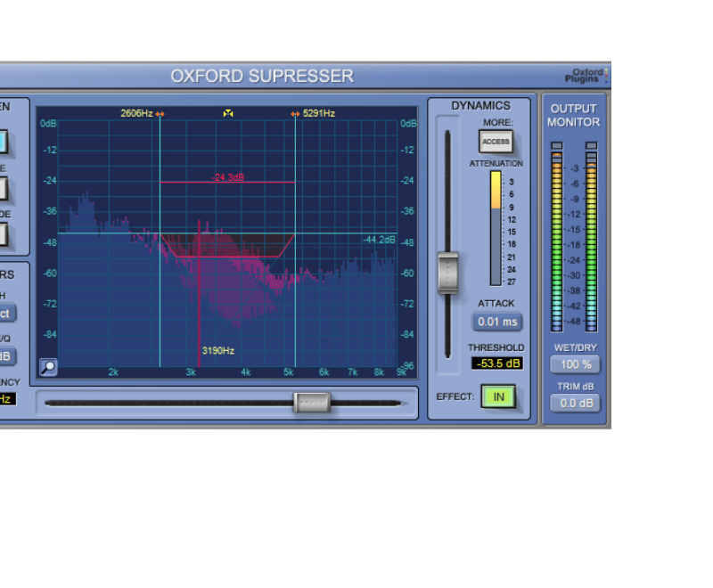
Task: Open the MORE ACCESS button in Dynamics
Action: [x=496, y=142]
